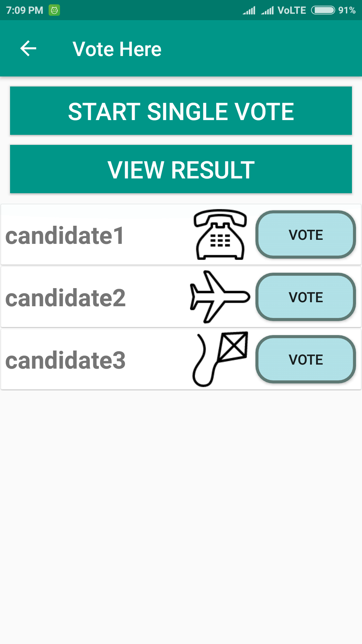Tap the 91% battery percentage
362x644 pixels.
coord(347,10)
